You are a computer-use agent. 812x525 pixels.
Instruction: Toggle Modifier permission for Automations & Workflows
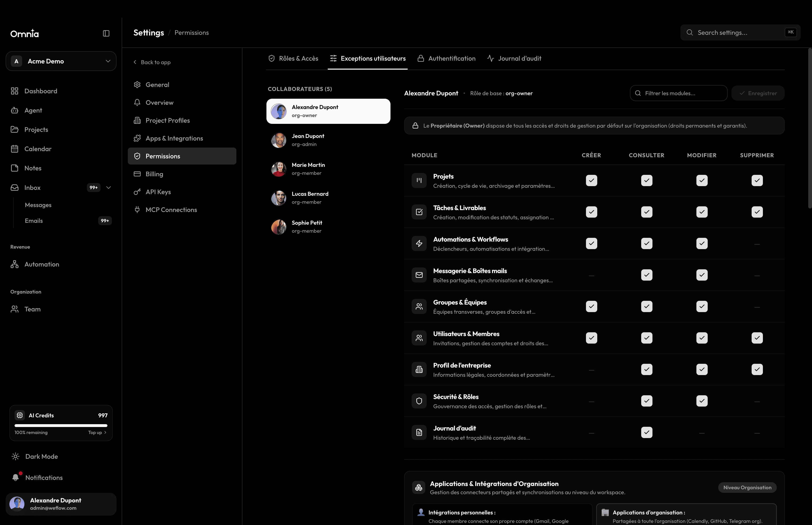click(x=702, y=243)
